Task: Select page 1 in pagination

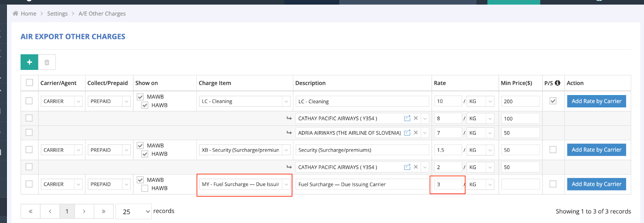Action: click(x=67, y=211)
